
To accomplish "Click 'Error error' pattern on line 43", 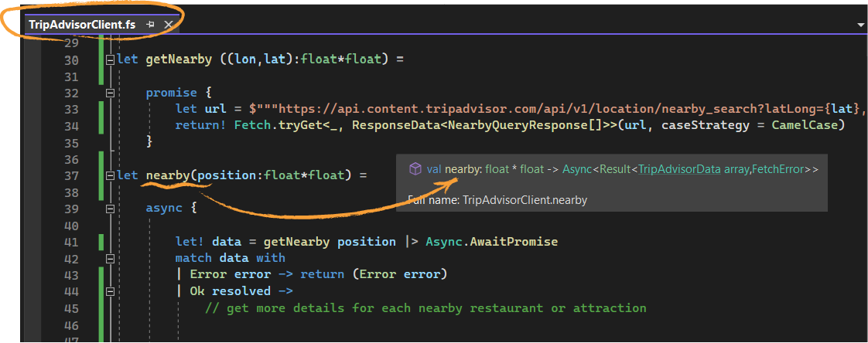I will [231, 274].
